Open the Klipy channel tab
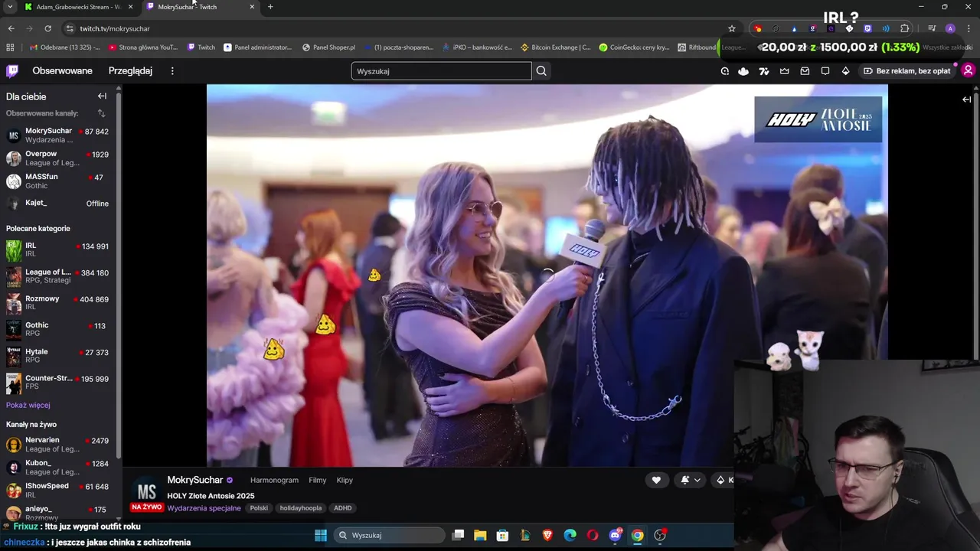 coord(345,481)
